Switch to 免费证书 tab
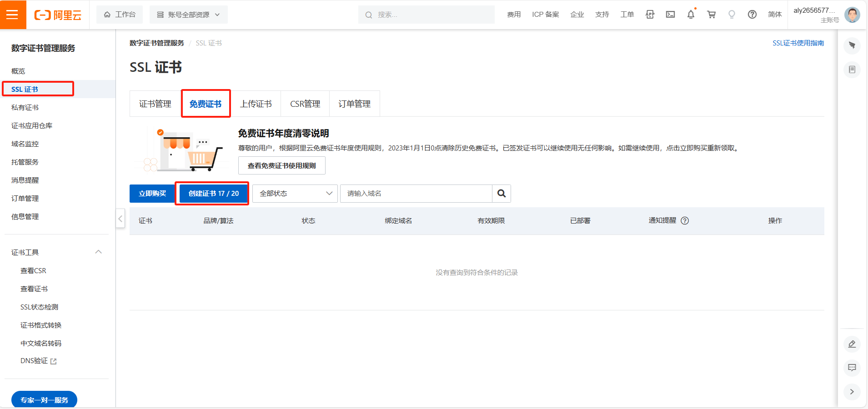The height and width of the screenshot is (409, 868). point(206,104)
